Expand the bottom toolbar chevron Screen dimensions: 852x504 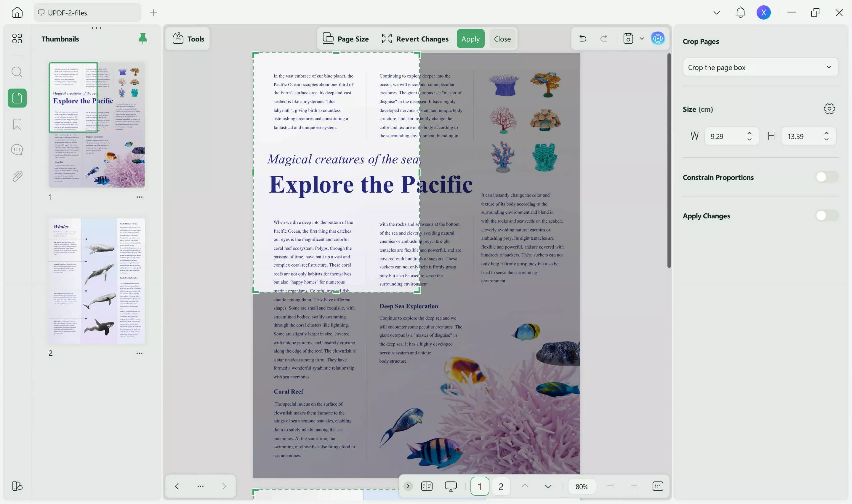pyautogui.click(x=408, y=486)
